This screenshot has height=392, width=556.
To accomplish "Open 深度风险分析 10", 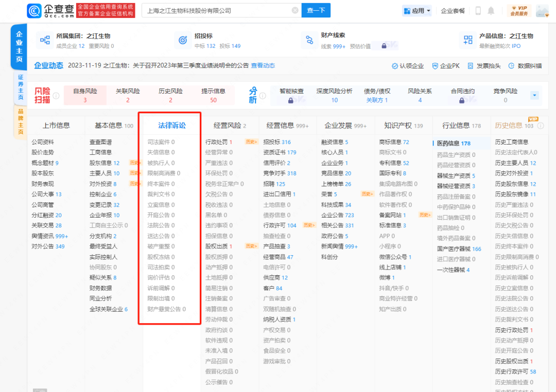I will [335, 95].
